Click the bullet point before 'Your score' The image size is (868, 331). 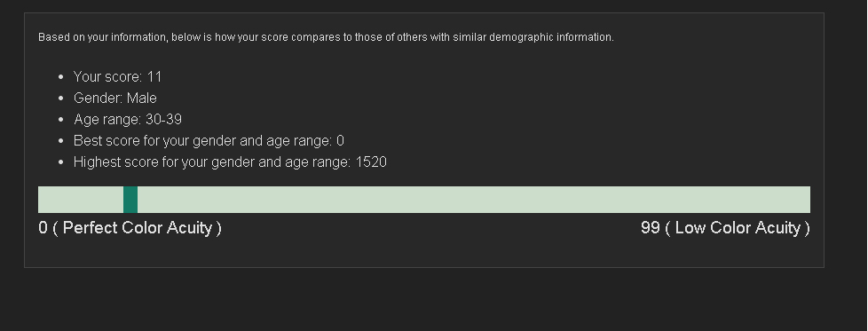tap(61, 77)
